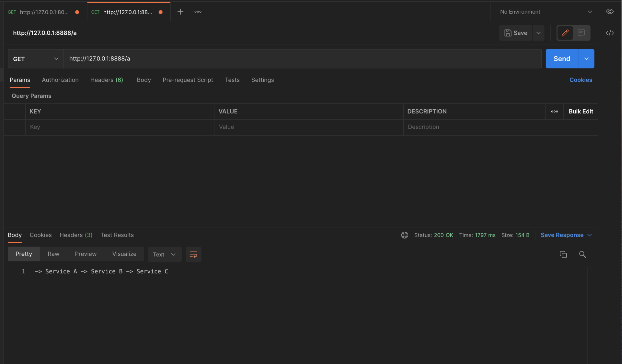Expand the Send options arrow
622x364 pixels.
coord(586,59)
